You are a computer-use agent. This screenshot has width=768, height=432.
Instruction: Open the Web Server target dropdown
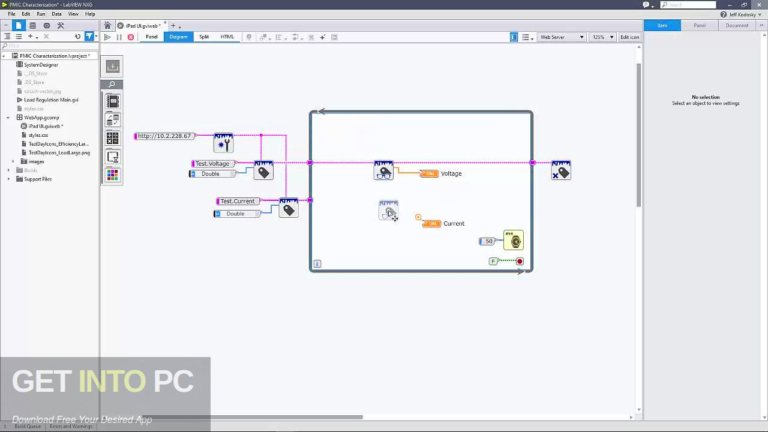click(x=562, y=37)
